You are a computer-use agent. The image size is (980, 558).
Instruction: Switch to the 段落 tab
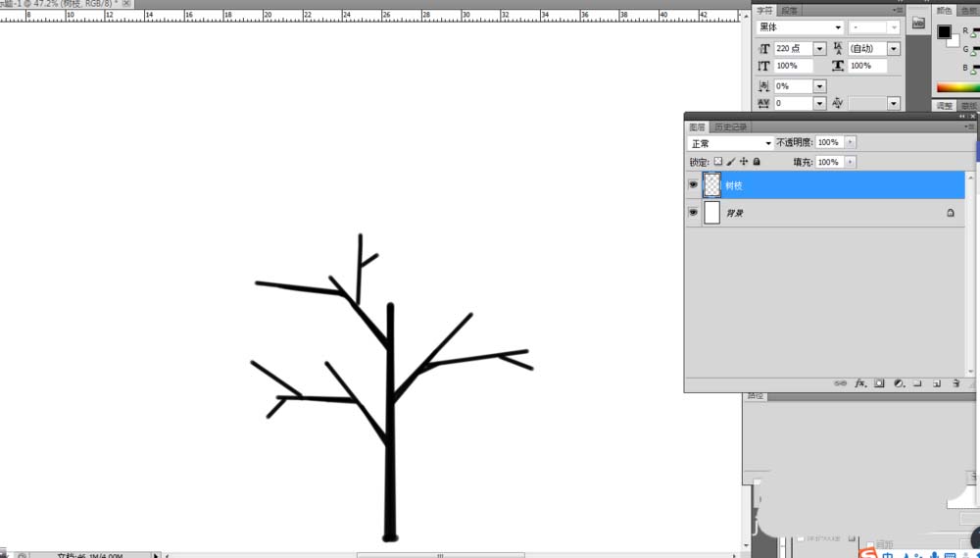point(789,10)
